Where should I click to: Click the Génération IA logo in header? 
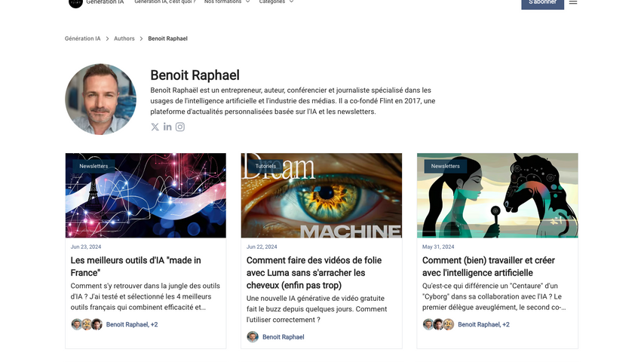(x=75, y=2)
